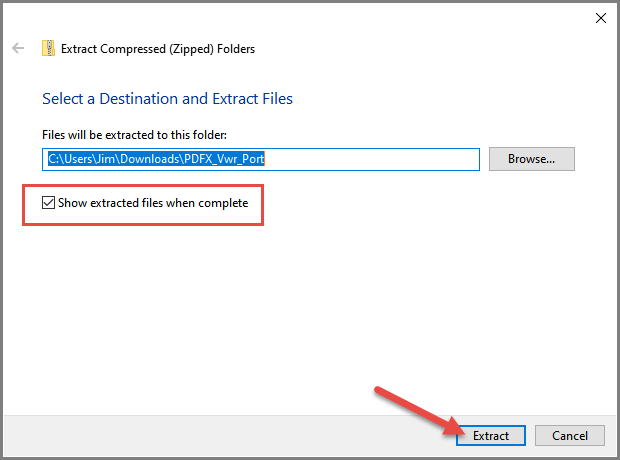Click the 'Extract Compressed (Zipped) Folders' title text

[158, 49]
